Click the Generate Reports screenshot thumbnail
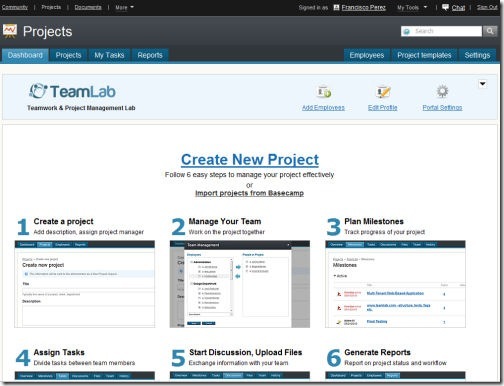The width and height of the screenshot is (504, 386). pyautogui.click(x=395, y=376)
